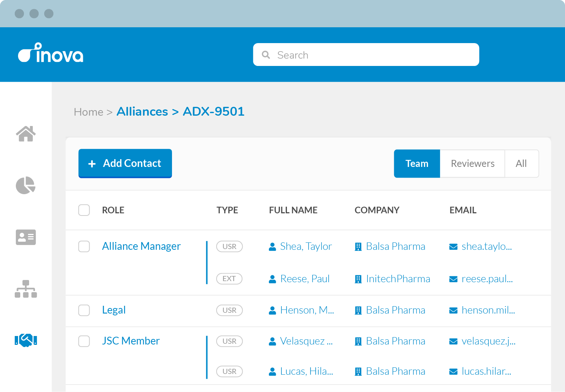Viewport: 565px width, 392px height.
Task: Open Balsa Pharma in Shea row
Action: pyautogui.click(x=396, y=246)
